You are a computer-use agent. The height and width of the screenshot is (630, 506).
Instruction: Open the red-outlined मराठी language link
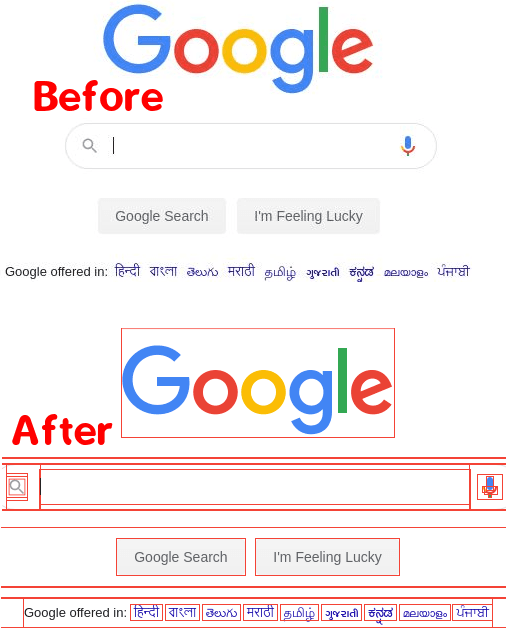(260, 612)
